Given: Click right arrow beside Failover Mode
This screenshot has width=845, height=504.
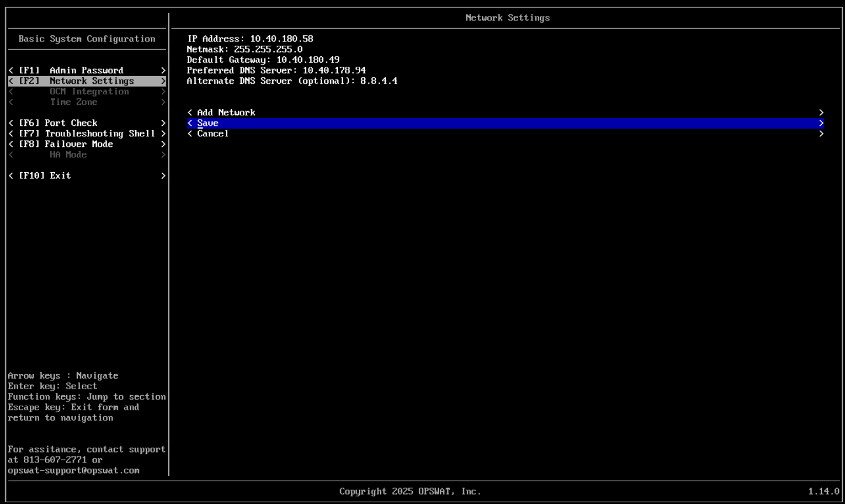Looking at the screenshot, I should pyautogui.click(x=163, y=144).
